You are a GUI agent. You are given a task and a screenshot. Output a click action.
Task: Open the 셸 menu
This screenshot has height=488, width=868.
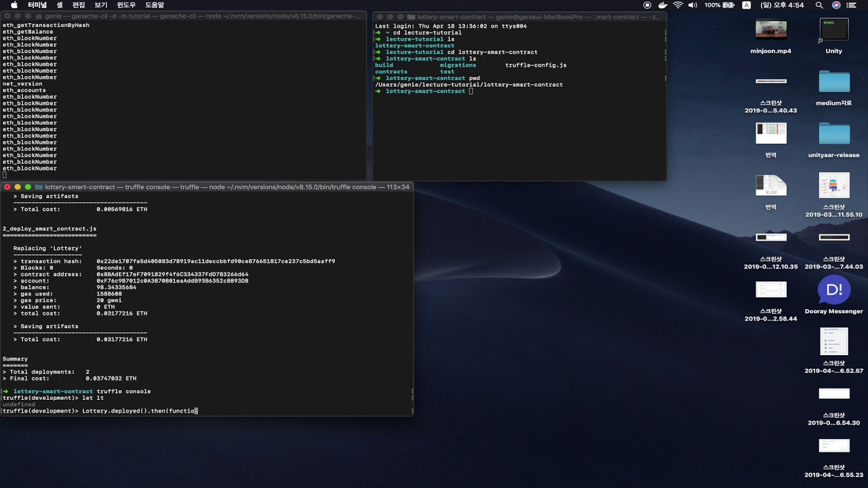(60, 5)
